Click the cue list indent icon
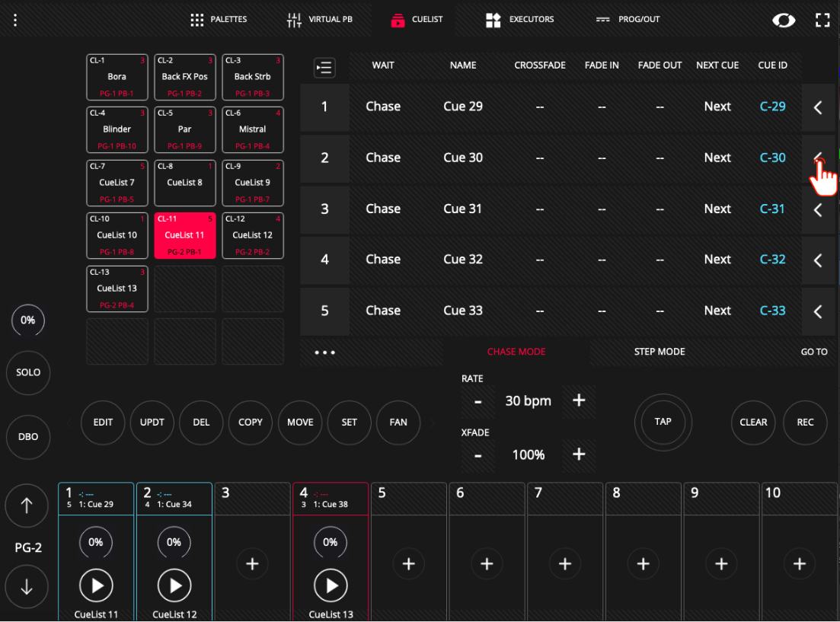 [324, 68]
